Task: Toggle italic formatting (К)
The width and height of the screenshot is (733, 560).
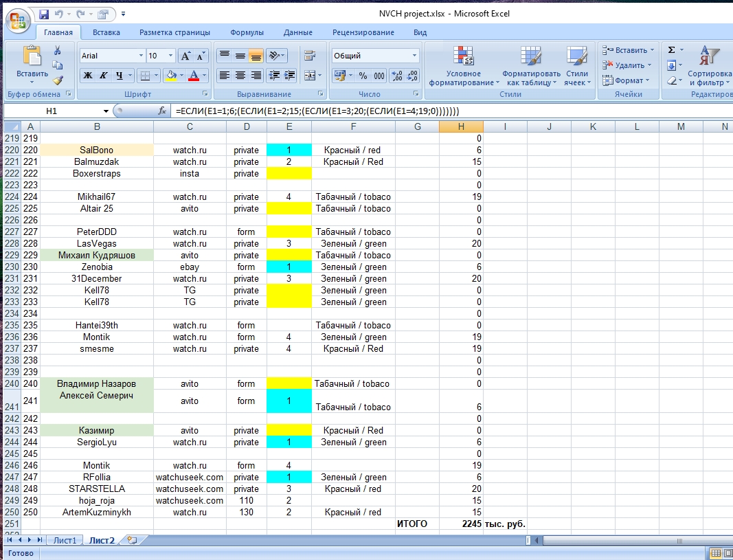Action: (104, 76)
